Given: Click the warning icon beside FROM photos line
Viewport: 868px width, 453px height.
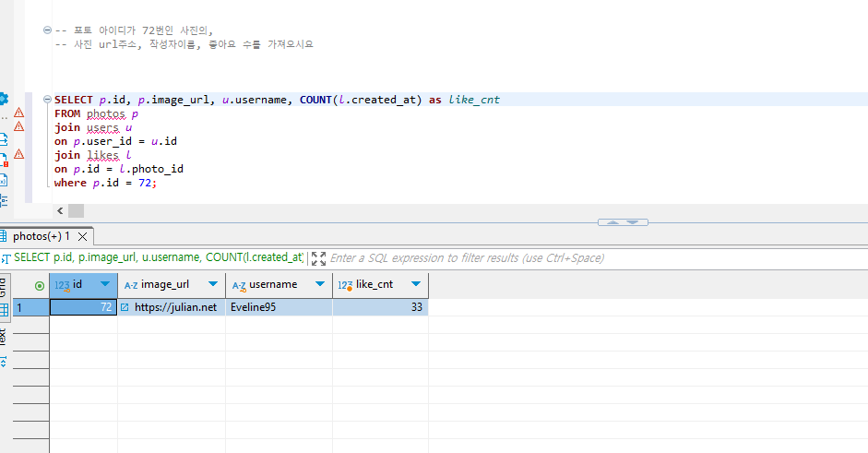Looking at the screenshot, I should (18, 113).
